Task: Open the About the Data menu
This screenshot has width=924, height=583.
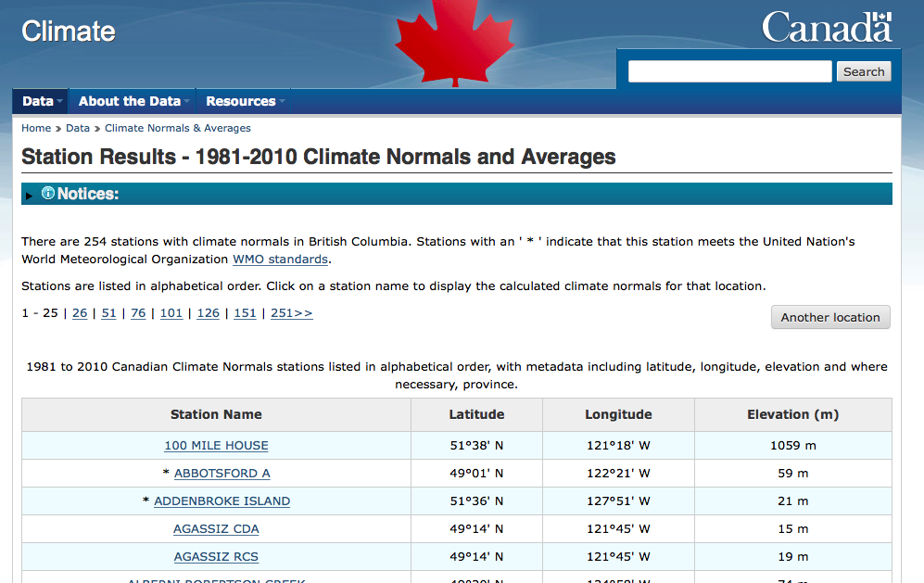Action: coord(131,101)
